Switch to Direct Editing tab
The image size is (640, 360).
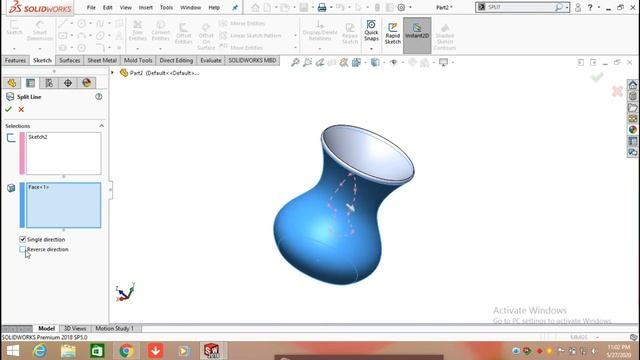(176, 60)
